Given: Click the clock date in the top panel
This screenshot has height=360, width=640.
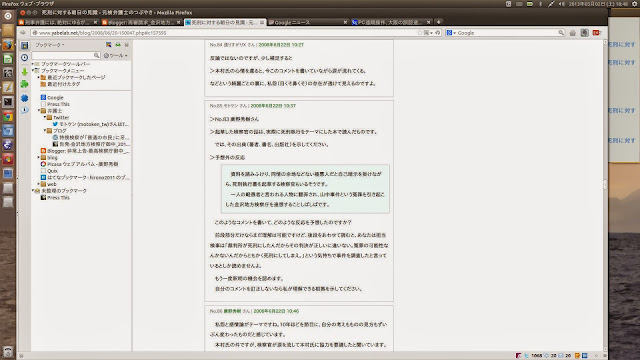Looking at the screenshot, I should 598,4.
